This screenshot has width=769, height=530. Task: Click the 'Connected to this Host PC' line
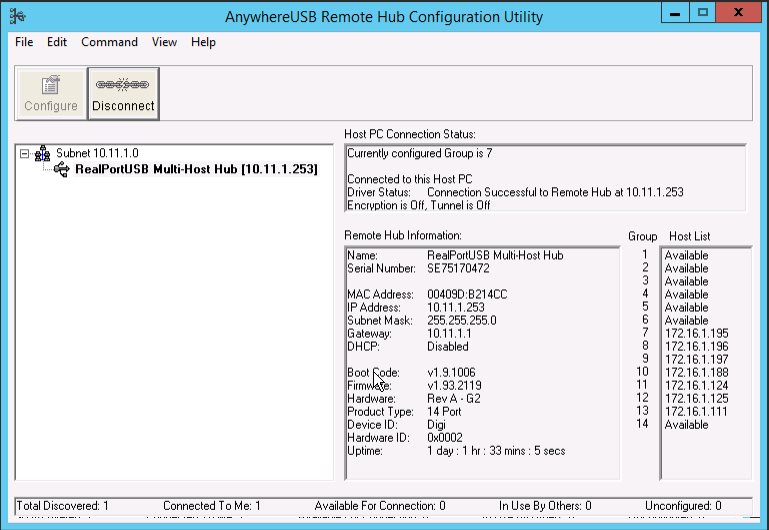[410, 179]
